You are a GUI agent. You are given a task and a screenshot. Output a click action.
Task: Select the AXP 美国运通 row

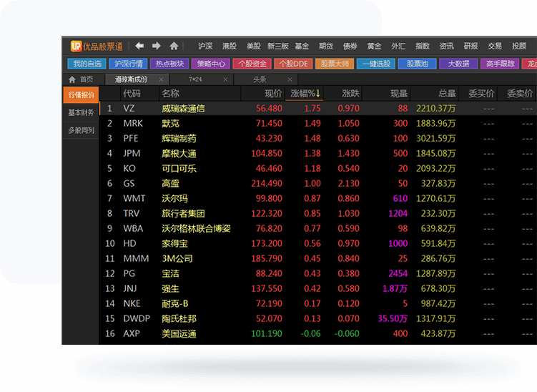click(317, 334)
